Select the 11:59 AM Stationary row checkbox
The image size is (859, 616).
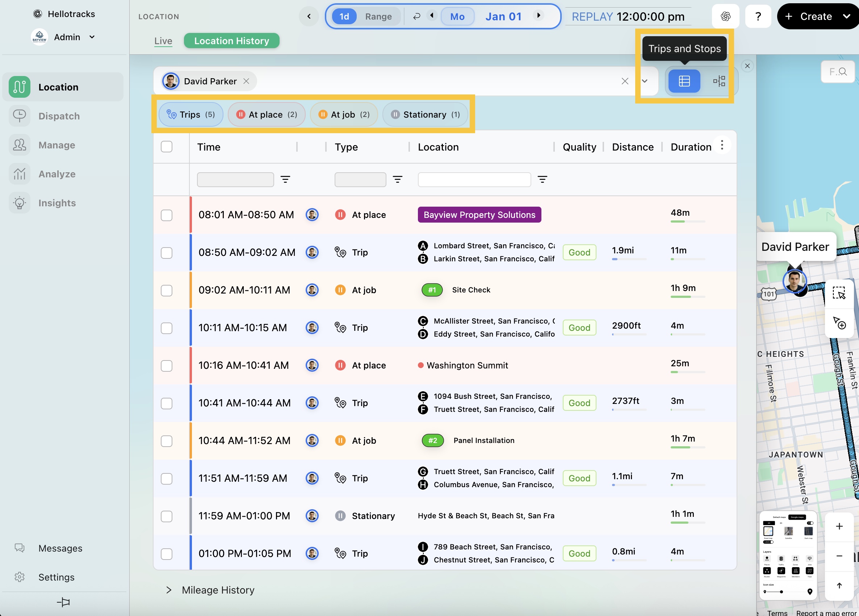(166, 516)
